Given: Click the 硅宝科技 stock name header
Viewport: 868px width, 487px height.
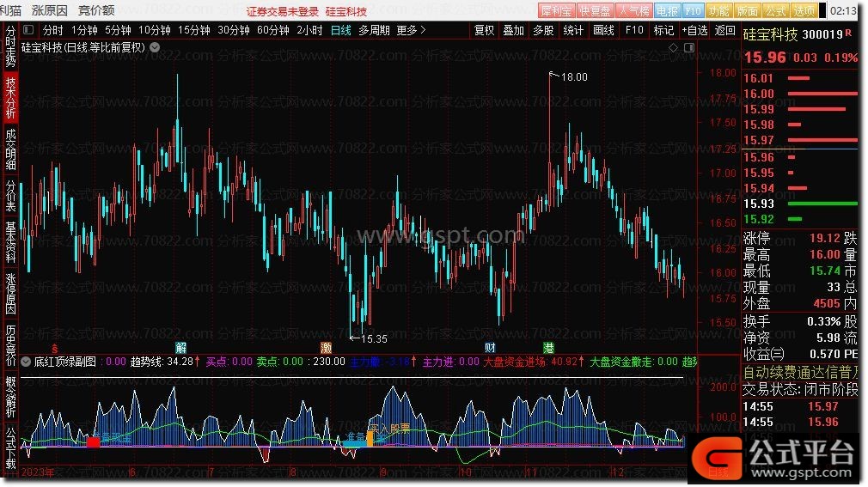Looking at the screenshot, I should click(x=770, y=34).
